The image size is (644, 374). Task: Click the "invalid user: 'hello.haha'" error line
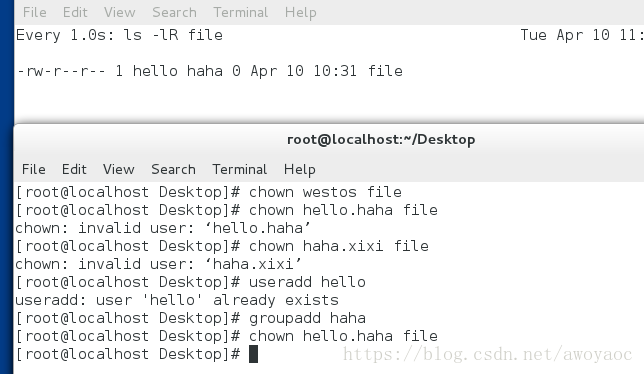coord(163,228)
